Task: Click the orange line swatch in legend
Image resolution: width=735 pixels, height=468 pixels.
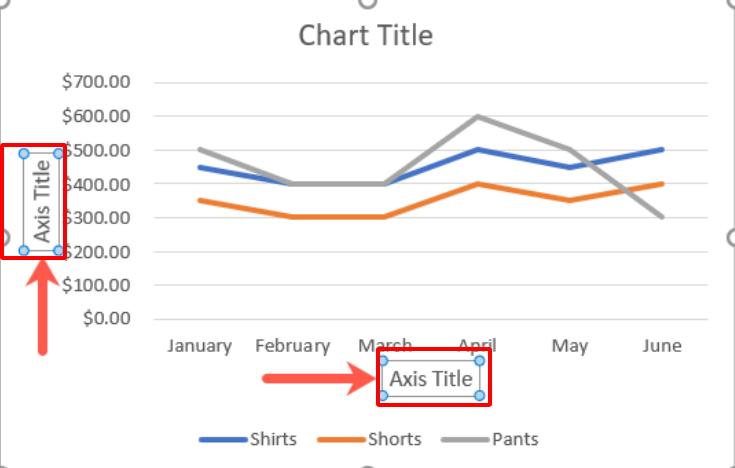Action: (340, 439)
